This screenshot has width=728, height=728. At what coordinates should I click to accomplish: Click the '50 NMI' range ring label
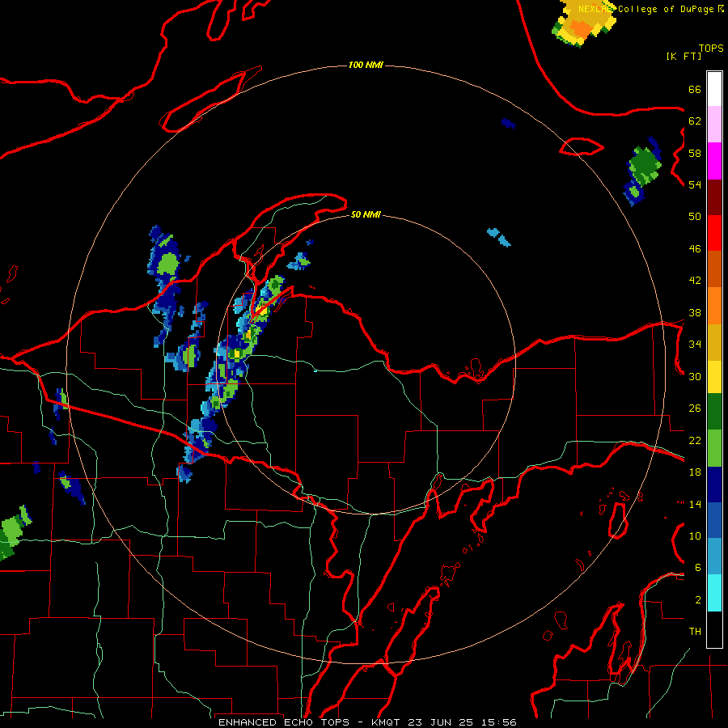366,214
